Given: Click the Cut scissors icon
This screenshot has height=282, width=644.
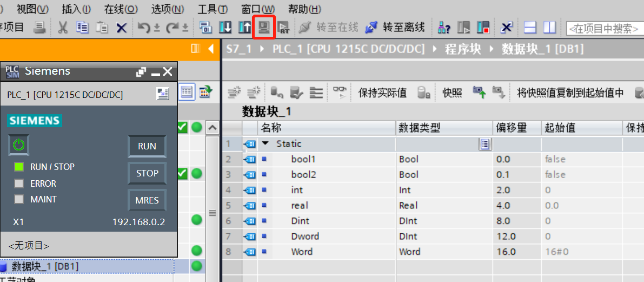Looking at the screenshot, I should pyautogui.click(x=63, y=28).
